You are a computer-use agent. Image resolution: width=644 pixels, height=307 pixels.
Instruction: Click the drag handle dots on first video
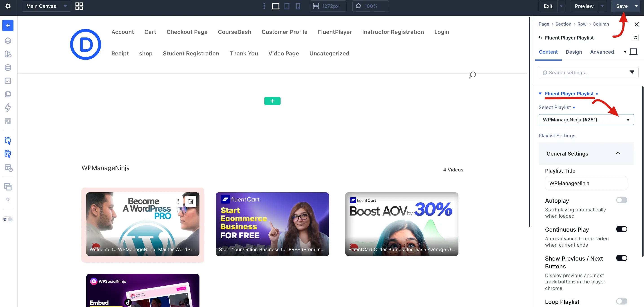tap(177, 201)
